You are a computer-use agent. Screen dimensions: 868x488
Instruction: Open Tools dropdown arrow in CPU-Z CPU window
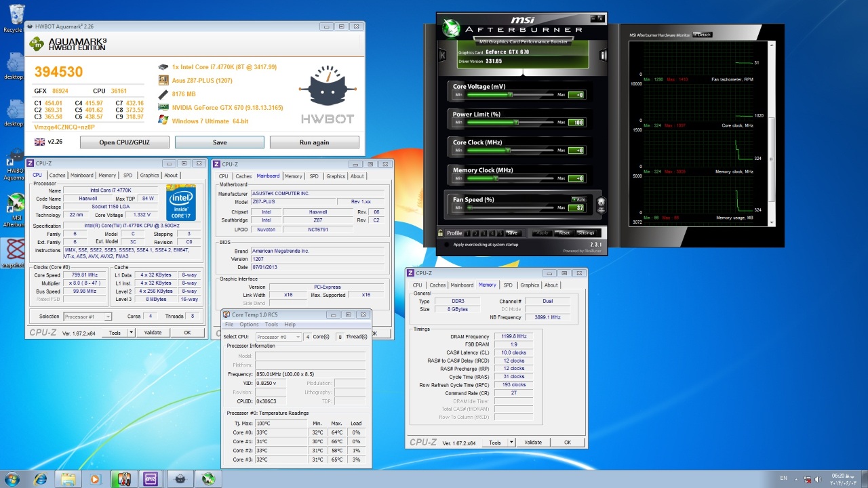[x=131, y=333]
